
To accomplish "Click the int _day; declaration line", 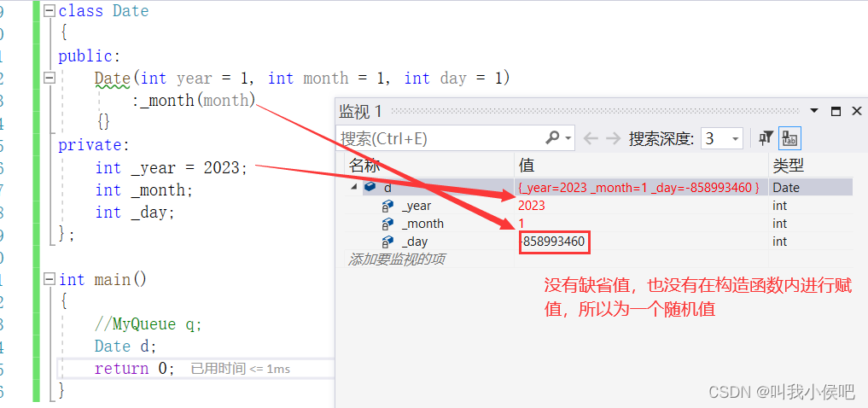I will 135,212.
